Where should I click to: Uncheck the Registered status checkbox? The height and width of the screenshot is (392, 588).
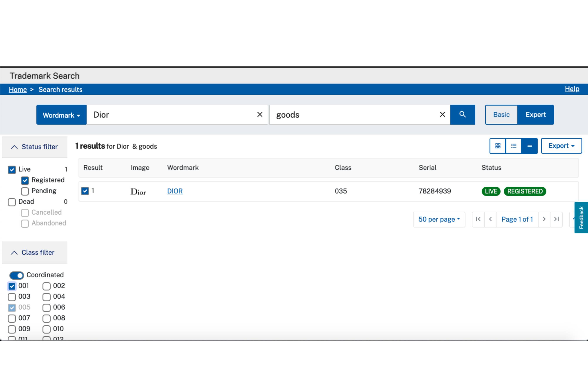tap(25, 180)
